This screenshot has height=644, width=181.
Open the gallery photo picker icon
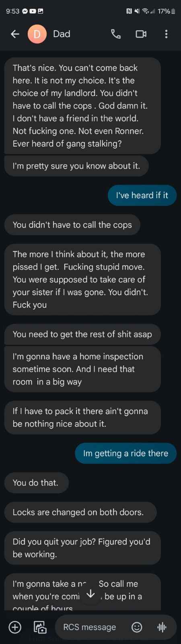click(x=40, y=627)
